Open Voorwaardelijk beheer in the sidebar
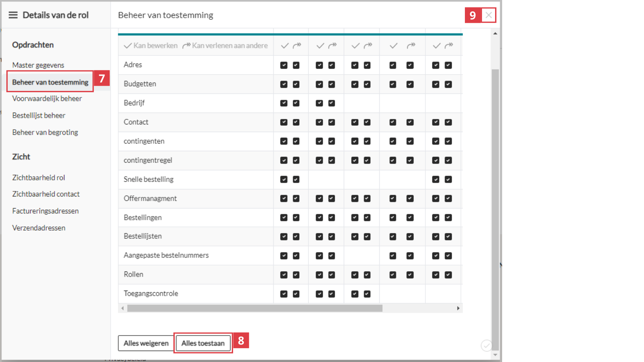 pyautogui.click(x=47, y=99)
